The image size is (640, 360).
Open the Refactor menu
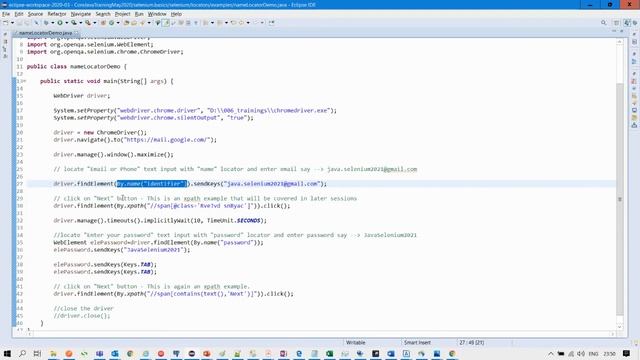pyautogui.click(x=57, y=14)
